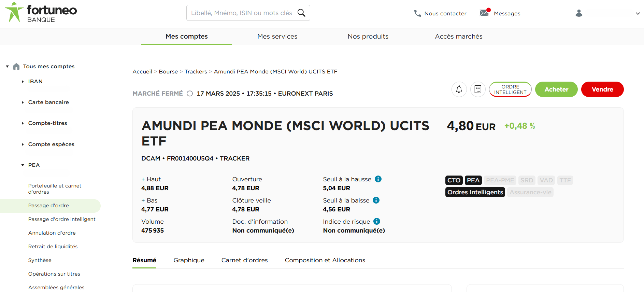Switch to the Résumé tab

144,260
